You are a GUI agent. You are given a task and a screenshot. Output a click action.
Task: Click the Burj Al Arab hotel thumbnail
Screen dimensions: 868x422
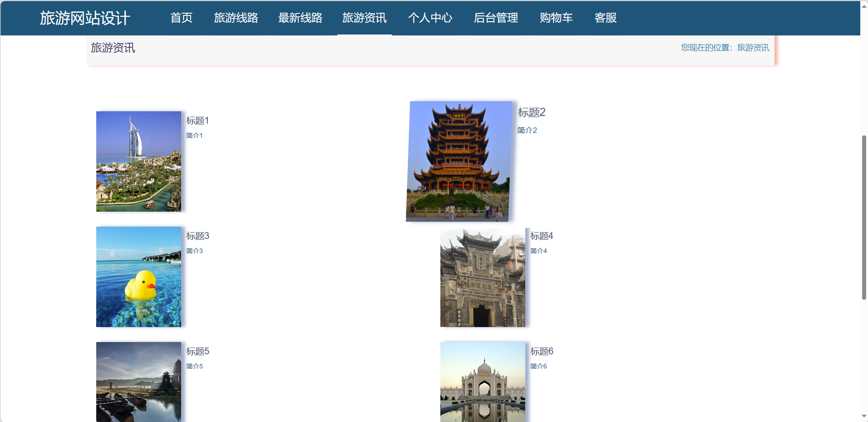138,161
